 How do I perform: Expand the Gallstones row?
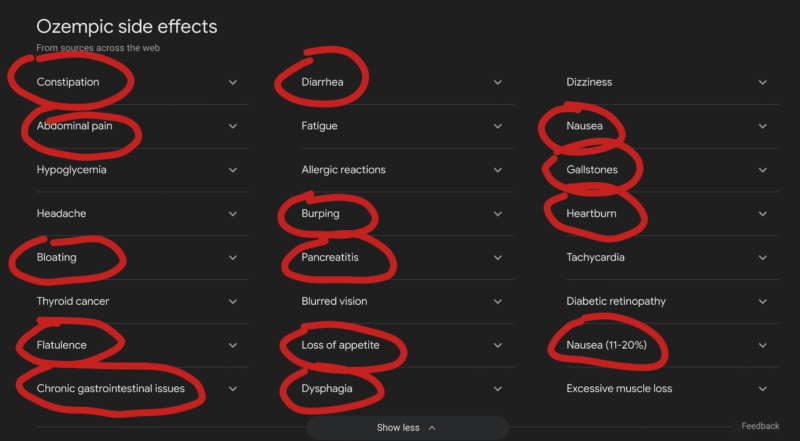762,170
